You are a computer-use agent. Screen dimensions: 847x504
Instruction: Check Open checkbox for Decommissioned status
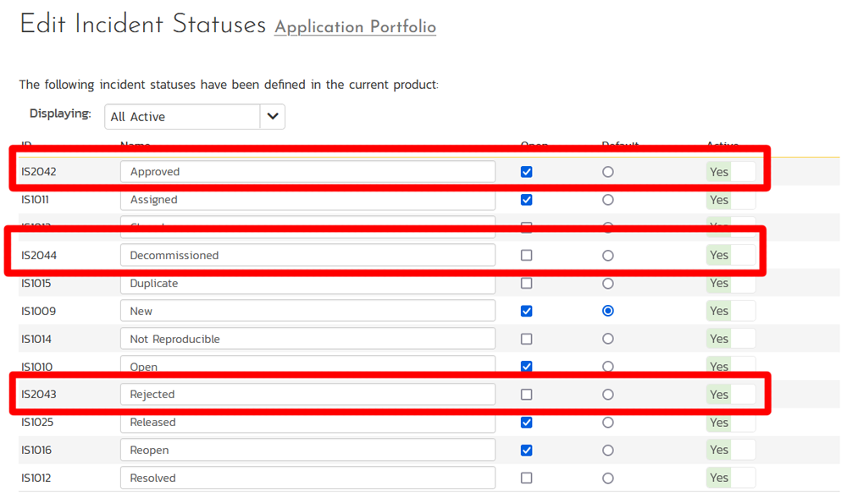point(527,255)
